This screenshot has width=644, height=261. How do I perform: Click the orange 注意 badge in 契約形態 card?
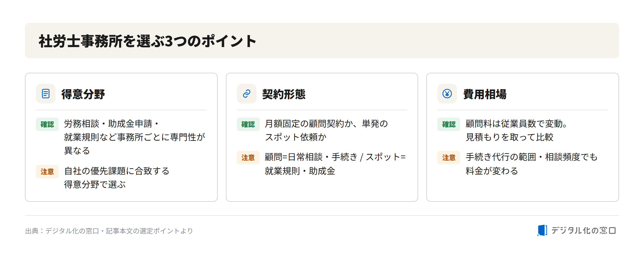[248, 158]
